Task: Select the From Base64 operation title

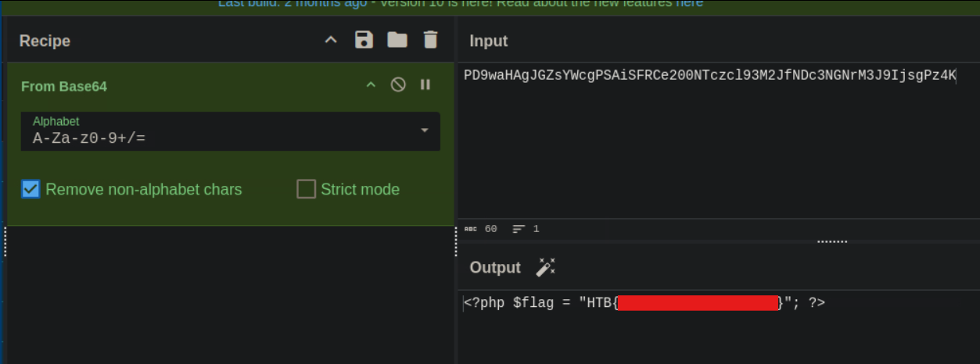Action: point(64,86)
